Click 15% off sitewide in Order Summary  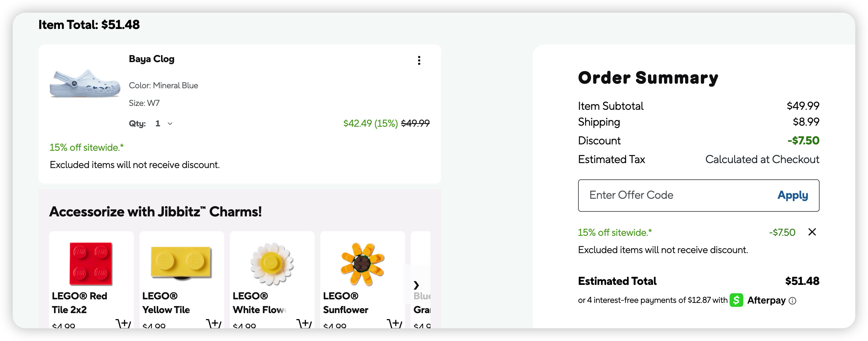pyautogui.click(x=614, y=233)
